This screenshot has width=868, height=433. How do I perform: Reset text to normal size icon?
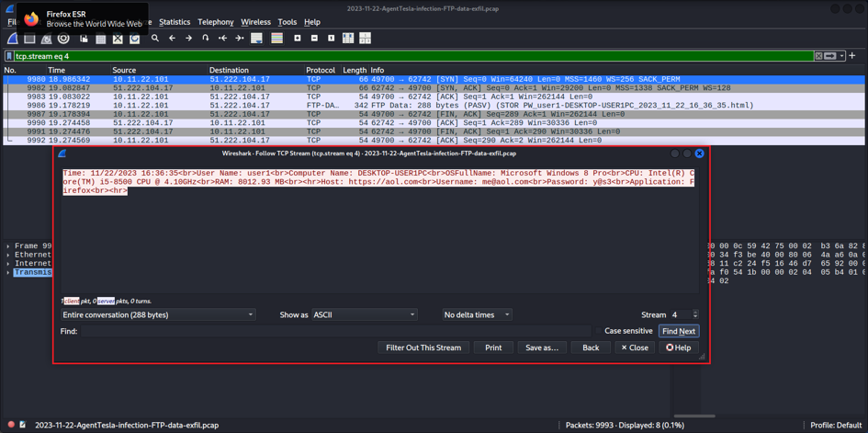[331, 39]
